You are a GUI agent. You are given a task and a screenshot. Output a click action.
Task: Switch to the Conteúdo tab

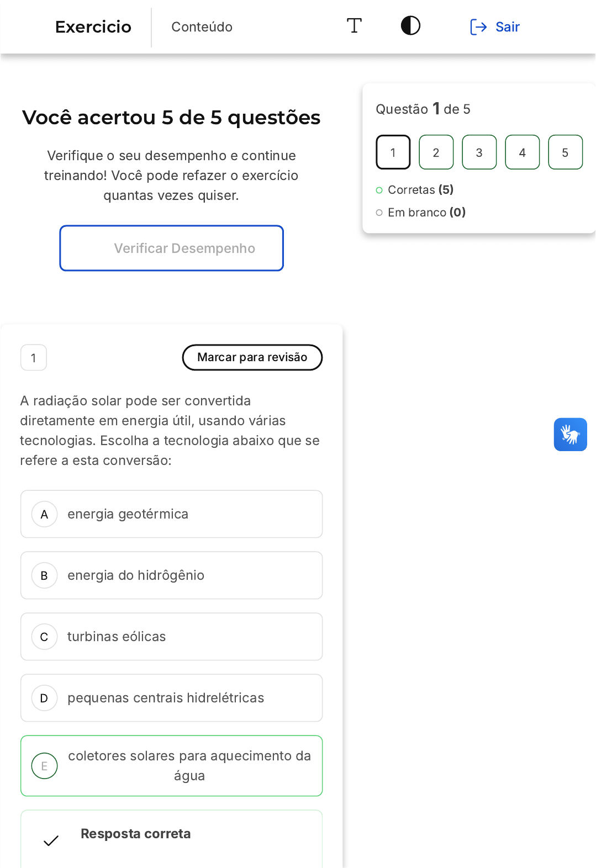tap(202, 27)
